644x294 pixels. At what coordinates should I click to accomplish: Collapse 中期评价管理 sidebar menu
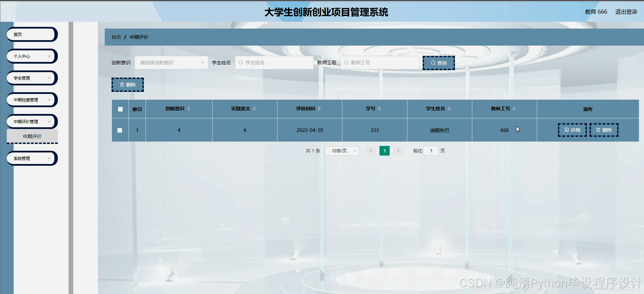point(32,121)
